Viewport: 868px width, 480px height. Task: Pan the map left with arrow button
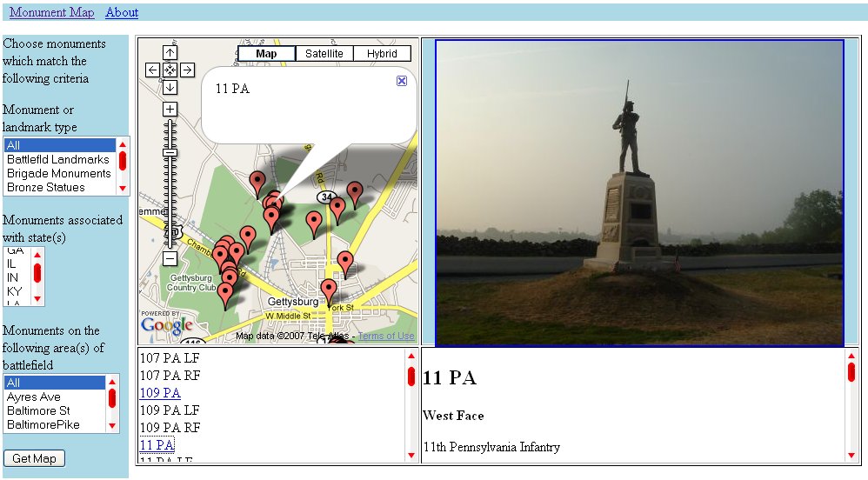tap(153, 70)
